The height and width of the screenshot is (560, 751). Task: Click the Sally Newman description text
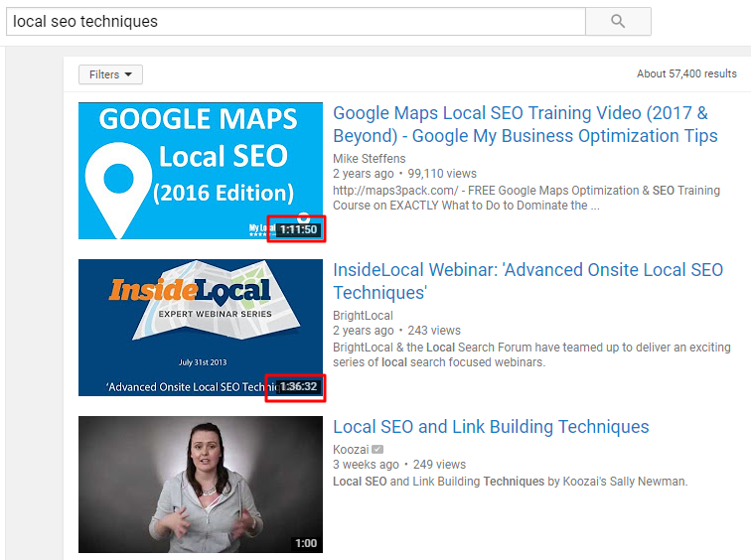point(510,482)
